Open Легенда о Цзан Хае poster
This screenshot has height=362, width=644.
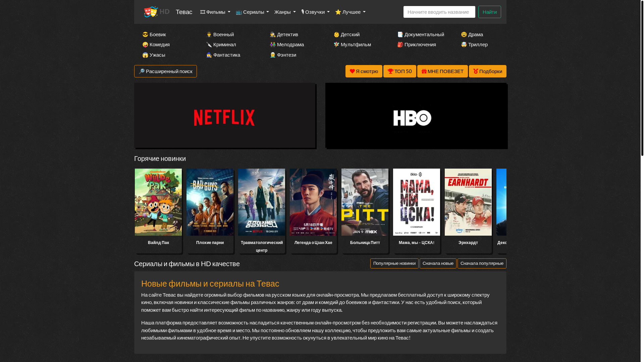pyautogui.click(x=313, y=202)
